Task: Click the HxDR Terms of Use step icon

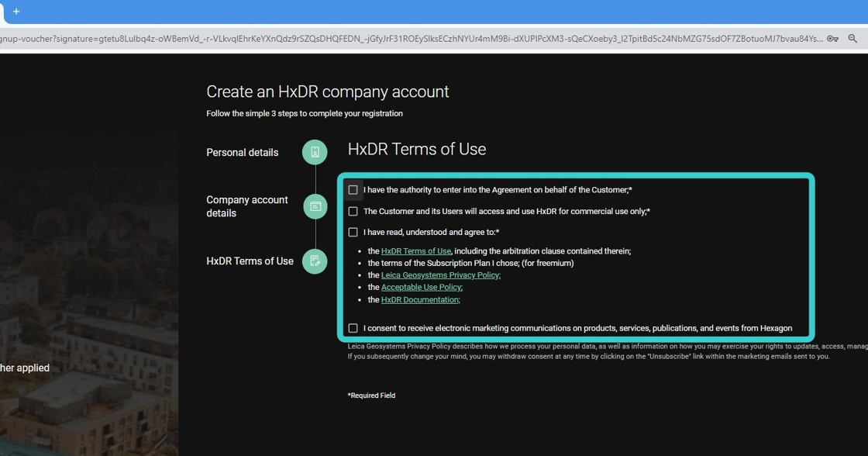Action: tap(315, 261)
